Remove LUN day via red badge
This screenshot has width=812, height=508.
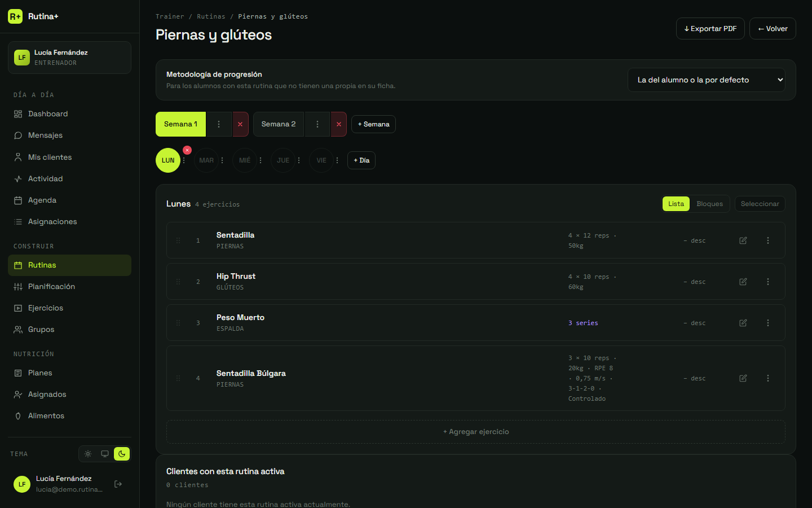[x=187, y=150]
